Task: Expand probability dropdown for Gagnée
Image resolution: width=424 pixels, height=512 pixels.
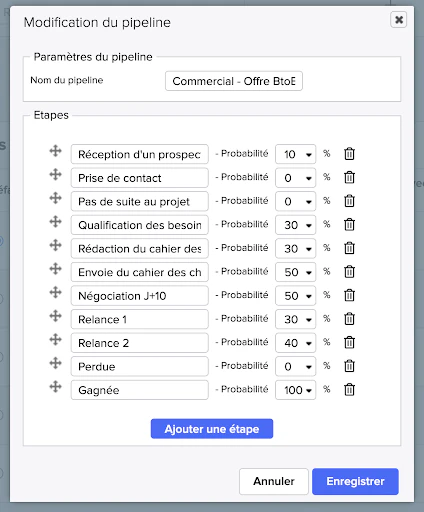Action: pos(295,390)
